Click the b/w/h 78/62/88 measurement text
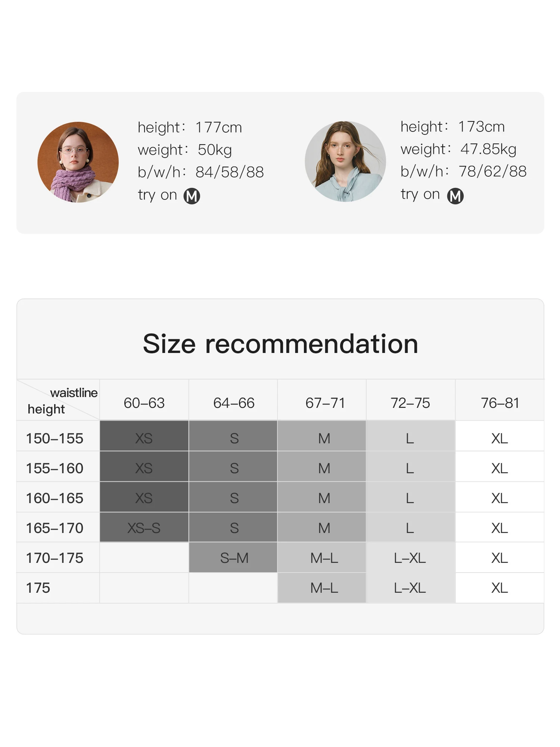The width and height of the screenshot is (560, 747). pos(463,171)
